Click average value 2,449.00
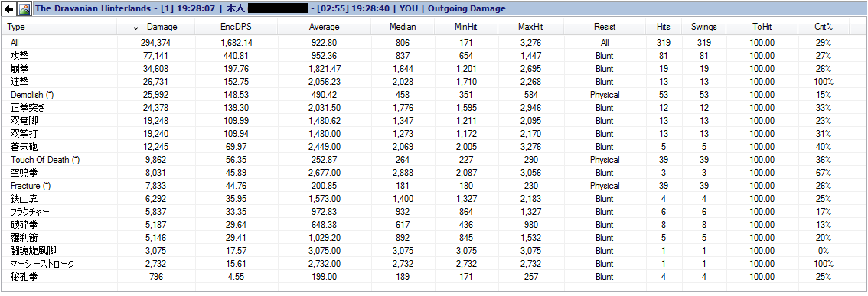The height and width of the screenshot is (296, 868). 324,147
